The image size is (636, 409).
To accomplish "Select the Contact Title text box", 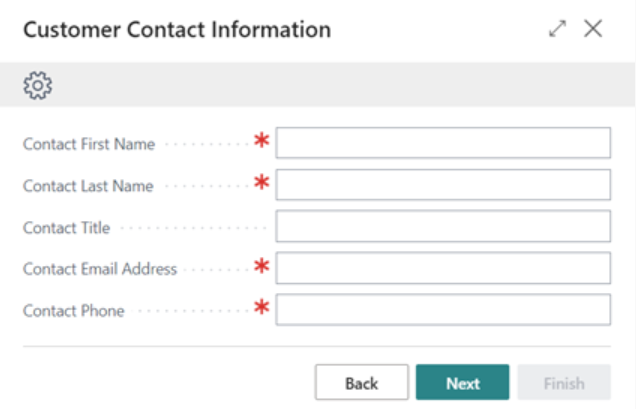I will point(443,227).
